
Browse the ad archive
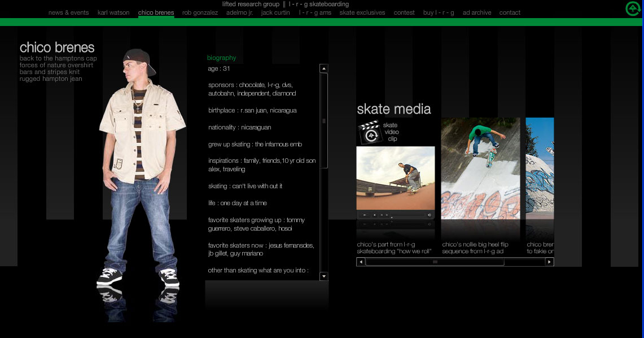tap(477, 13)
